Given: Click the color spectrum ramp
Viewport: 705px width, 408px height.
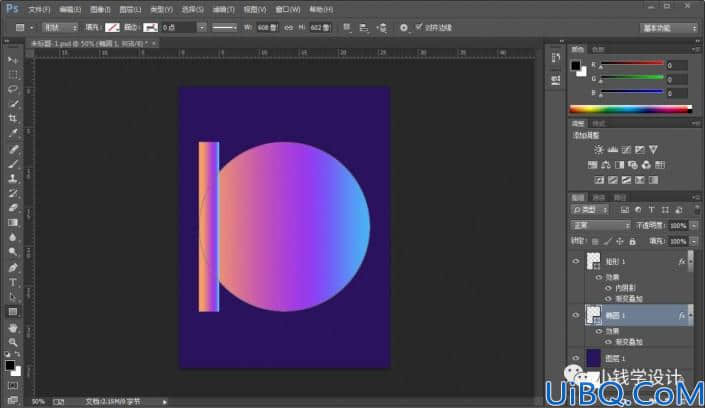Looking at the screenshot, I should [631, 109].
